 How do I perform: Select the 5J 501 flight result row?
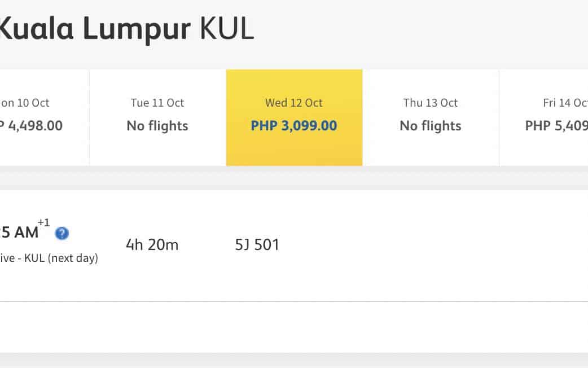click(395, 246)
